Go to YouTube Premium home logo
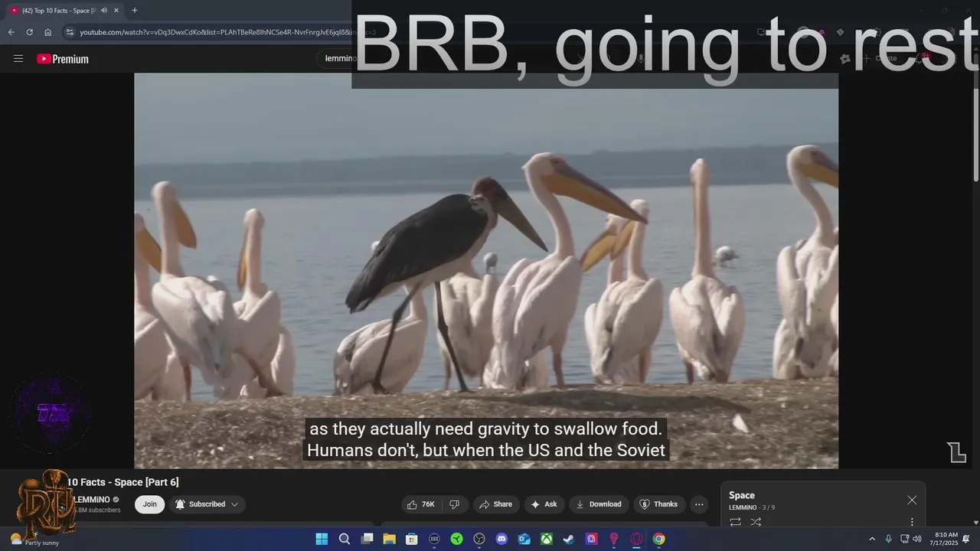This screenshot has width=980, height=551. [x=63, y=59]
